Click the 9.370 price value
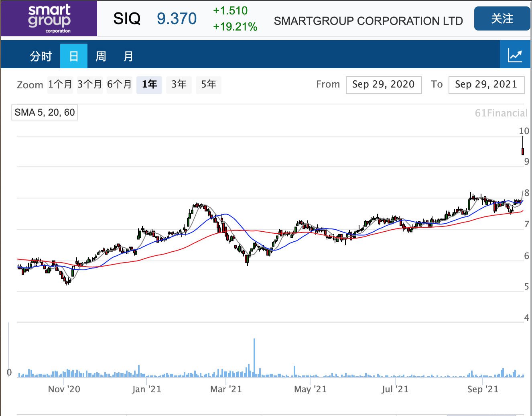 [x=177, y=18]
